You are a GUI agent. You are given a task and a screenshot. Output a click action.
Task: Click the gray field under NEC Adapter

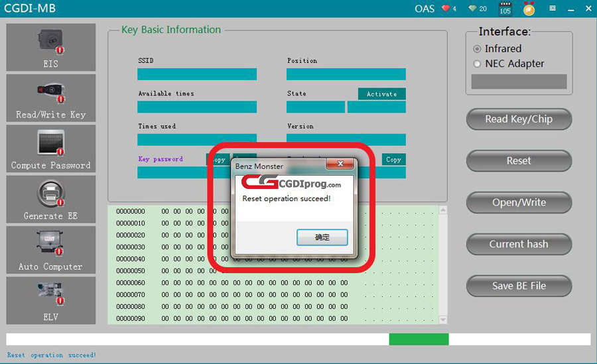point(519,82)
